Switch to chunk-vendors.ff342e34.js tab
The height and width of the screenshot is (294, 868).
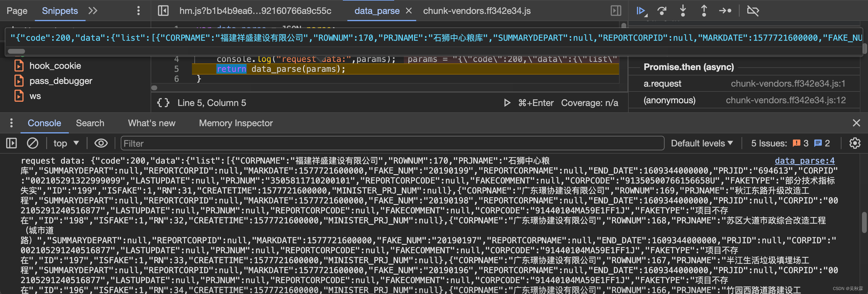coord(477,11)
